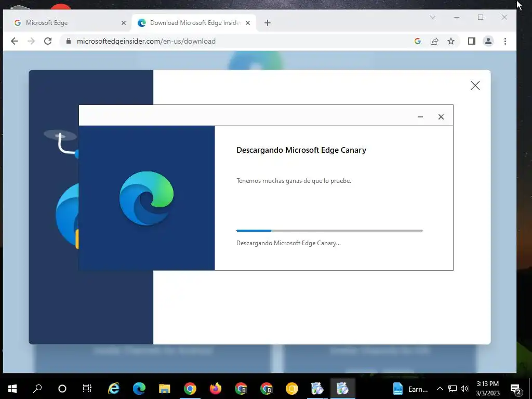Viewport: 532px width, 399px height.
Task: Launch Internet Explorer from the taskbar
Action: (x=114, y=389)
